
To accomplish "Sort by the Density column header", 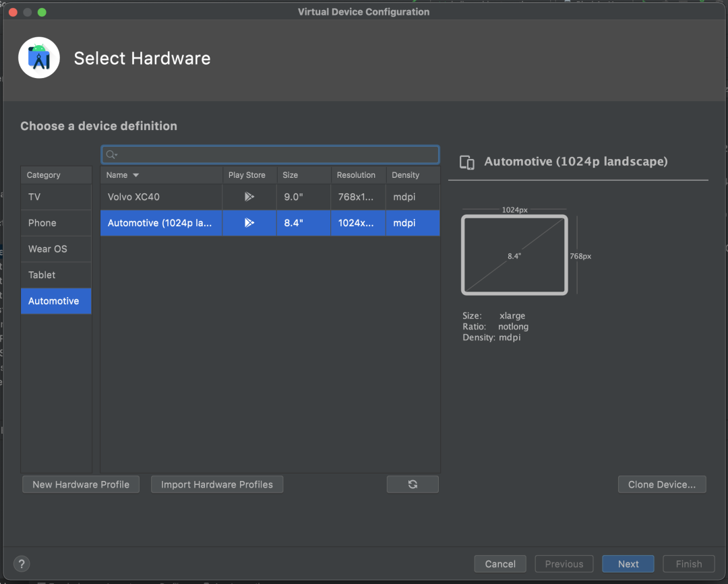I will pyautogui.click(x=413, y=175).
